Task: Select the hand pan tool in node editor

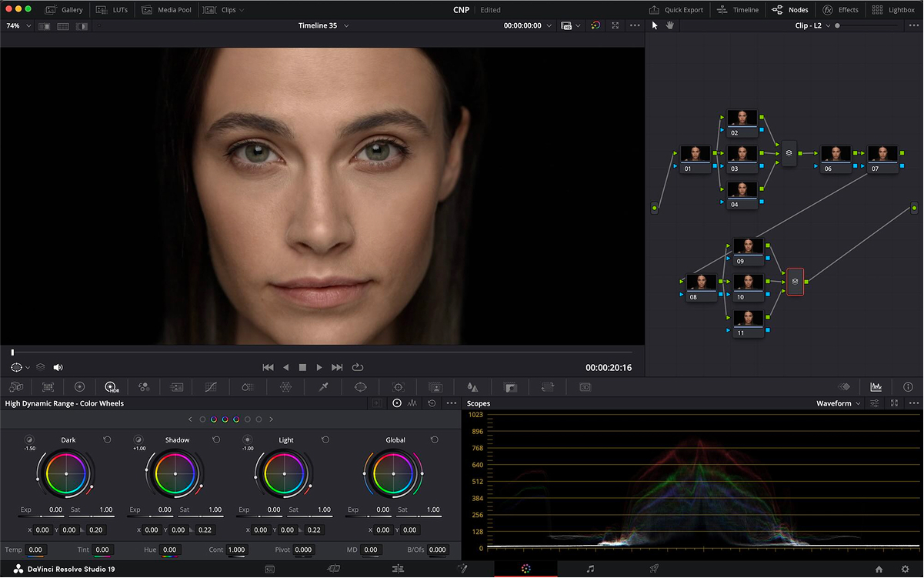Action: point(669,25)
